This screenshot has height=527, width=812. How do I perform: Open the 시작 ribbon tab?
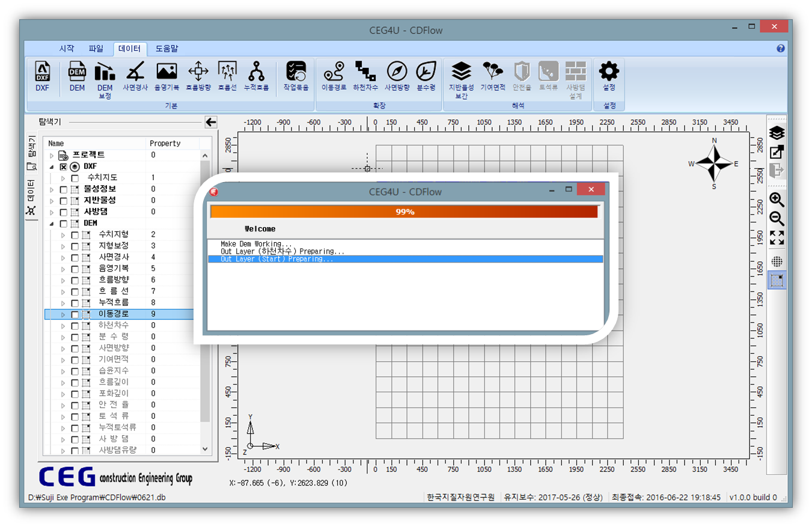(x=67, y=49)
